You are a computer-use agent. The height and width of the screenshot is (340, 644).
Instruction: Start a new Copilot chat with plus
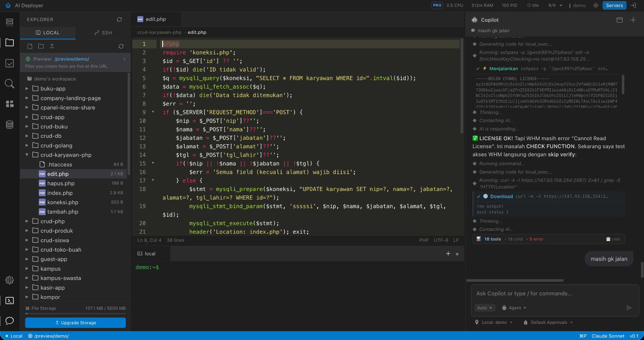[633, 20]
